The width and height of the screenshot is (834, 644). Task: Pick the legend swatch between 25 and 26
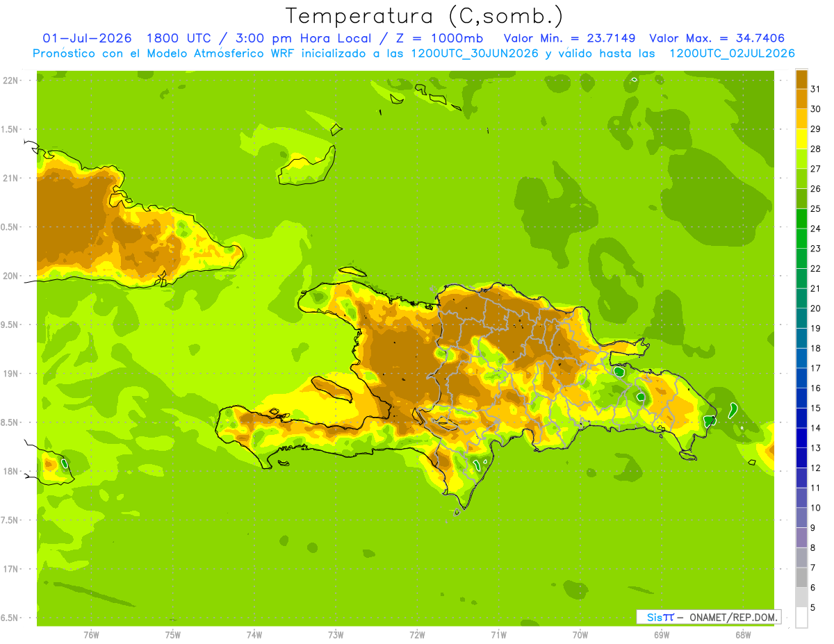[x=801, y=199]
